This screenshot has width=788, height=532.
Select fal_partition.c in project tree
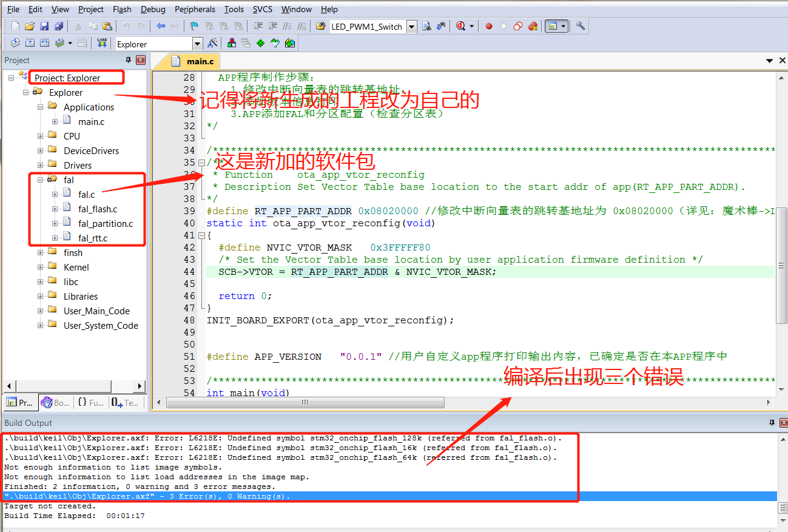coord(106,224)
